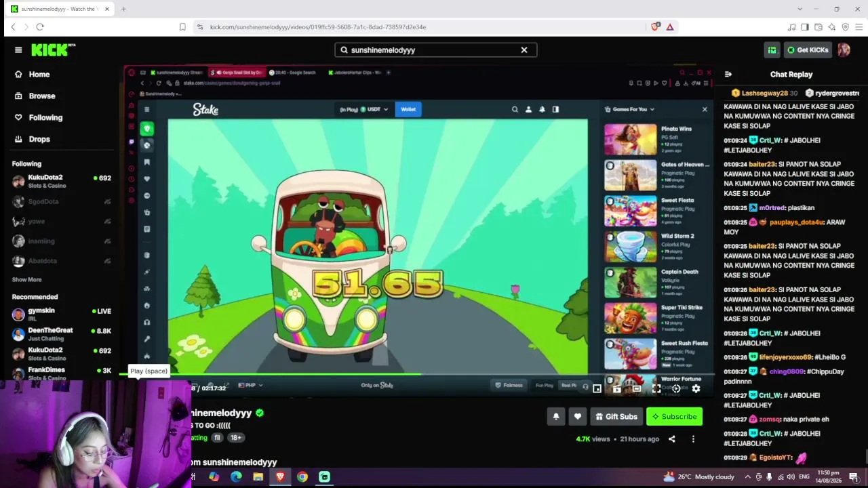Open Following in Kick sidebar

(45, 118)
